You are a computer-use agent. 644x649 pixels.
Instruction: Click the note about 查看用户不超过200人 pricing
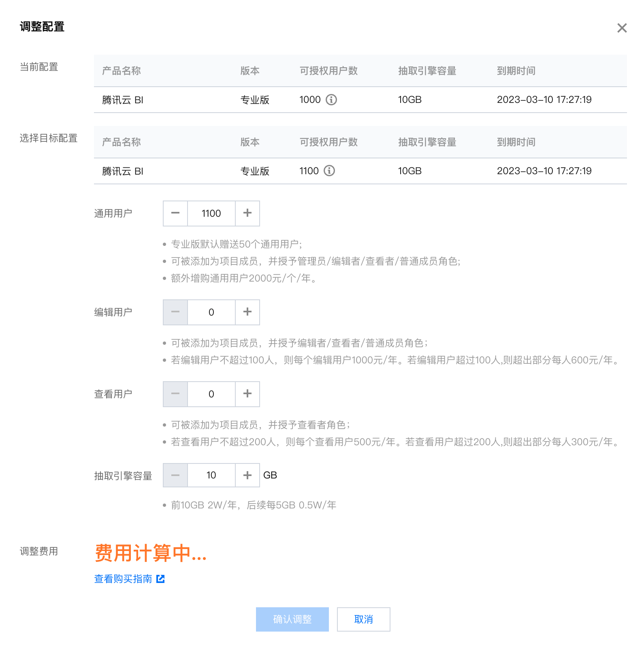tap(395, 442)
